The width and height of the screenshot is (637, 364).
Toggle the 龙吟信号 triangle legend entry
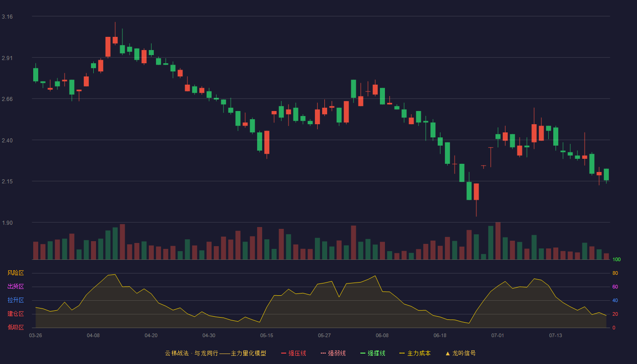460,353
